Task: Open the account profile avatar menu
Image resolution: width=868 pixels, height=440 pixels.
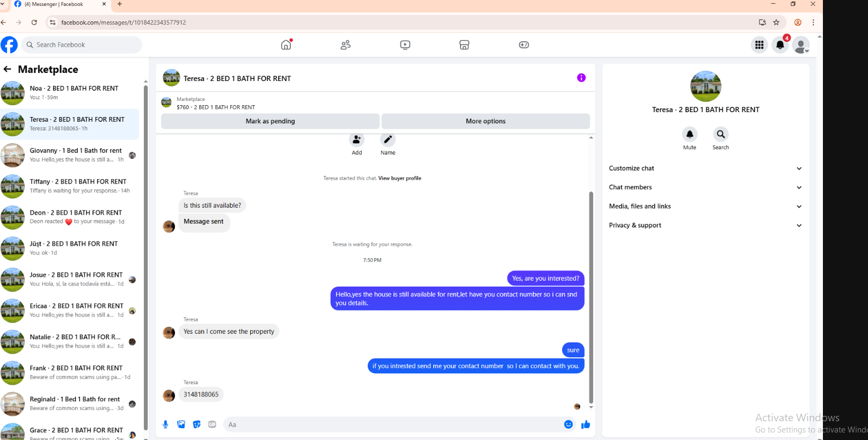Action: pyautogui.click(x=801, y=45)
